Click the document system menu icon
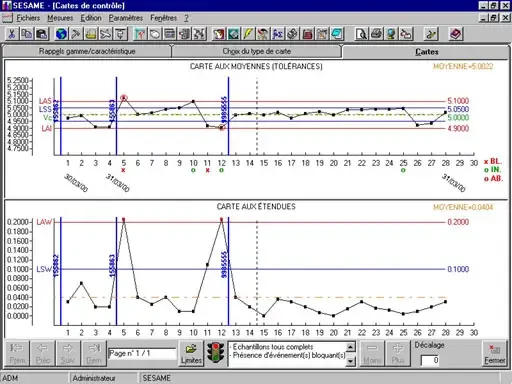The width and height of the screenshot is (512, 384). [7, 18]
